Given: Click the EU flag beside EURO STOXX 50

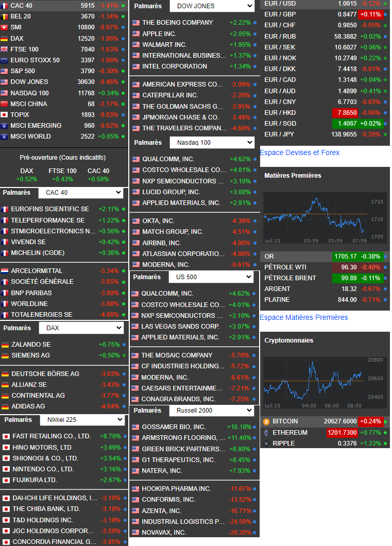Looking at the screenshot, I should pos(4,60).
